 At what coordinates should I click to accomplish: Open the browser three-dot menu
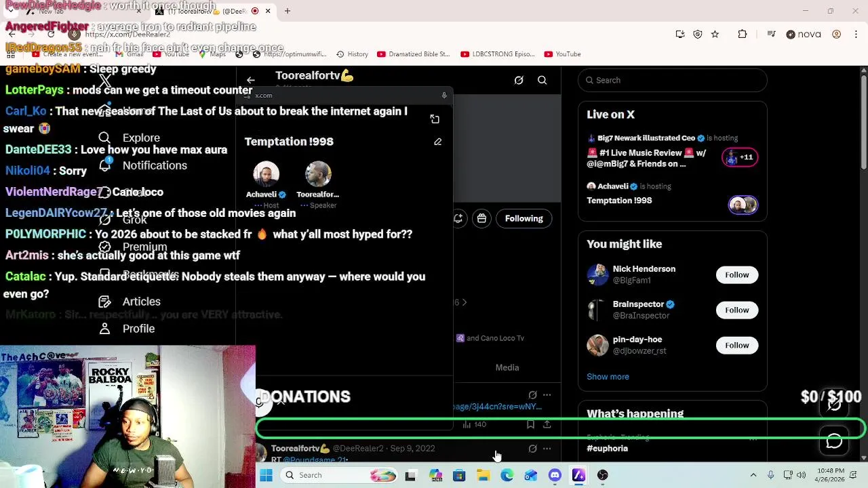(856, 35)
